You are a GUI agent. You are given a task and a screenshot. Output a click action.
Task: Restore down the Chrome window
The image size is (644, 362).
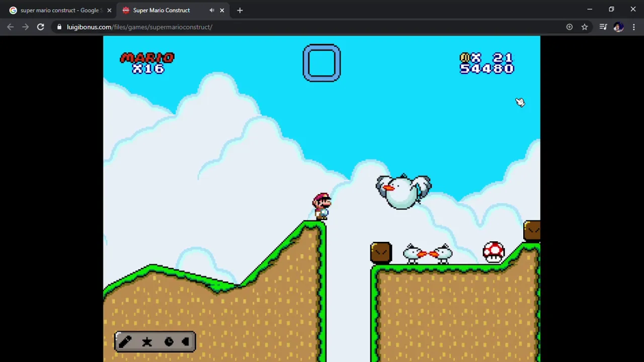pos(611,9)
